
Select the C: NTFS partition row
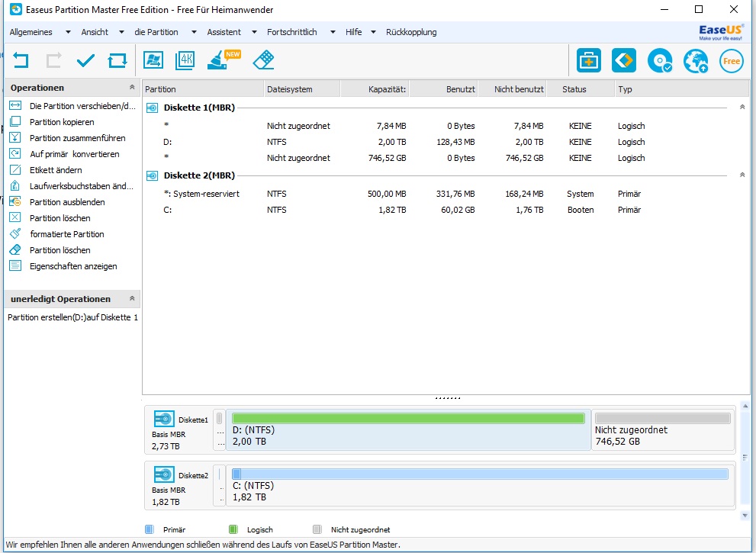tap(446, 210)
